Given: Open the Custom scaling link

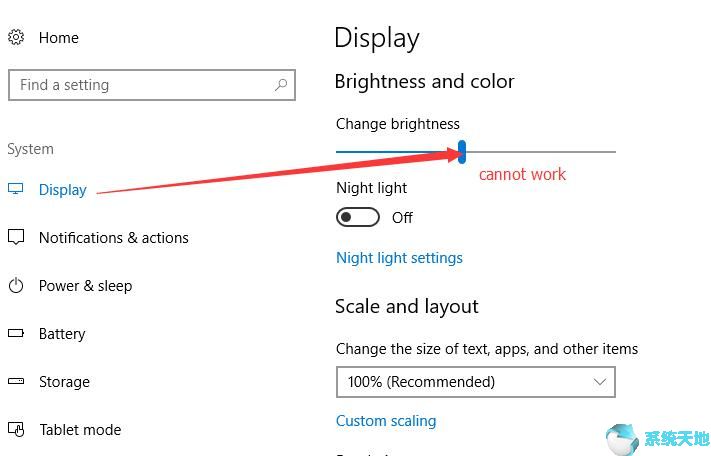Looking at the screenshot, I should click(386, 421).
